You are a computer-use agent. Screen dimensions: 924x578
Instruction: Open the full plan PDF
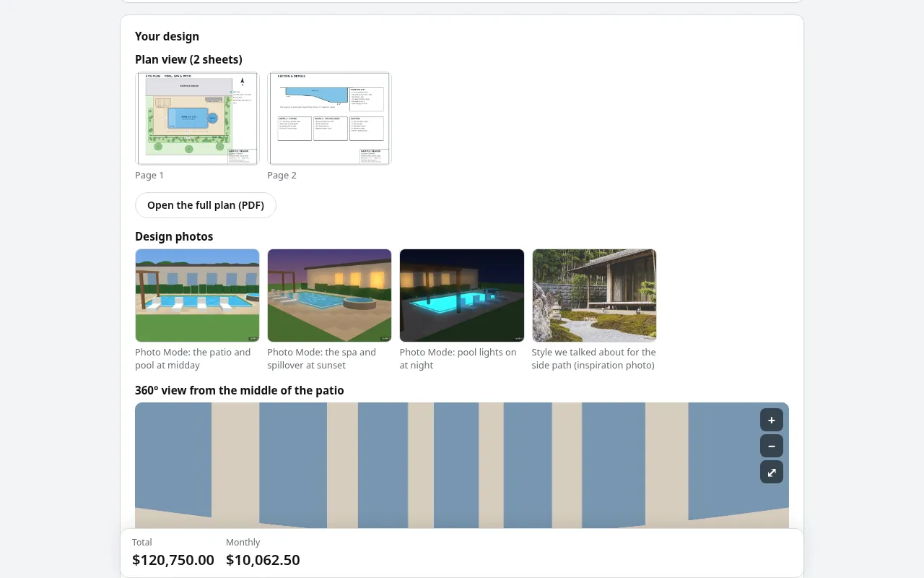[206, 205]
